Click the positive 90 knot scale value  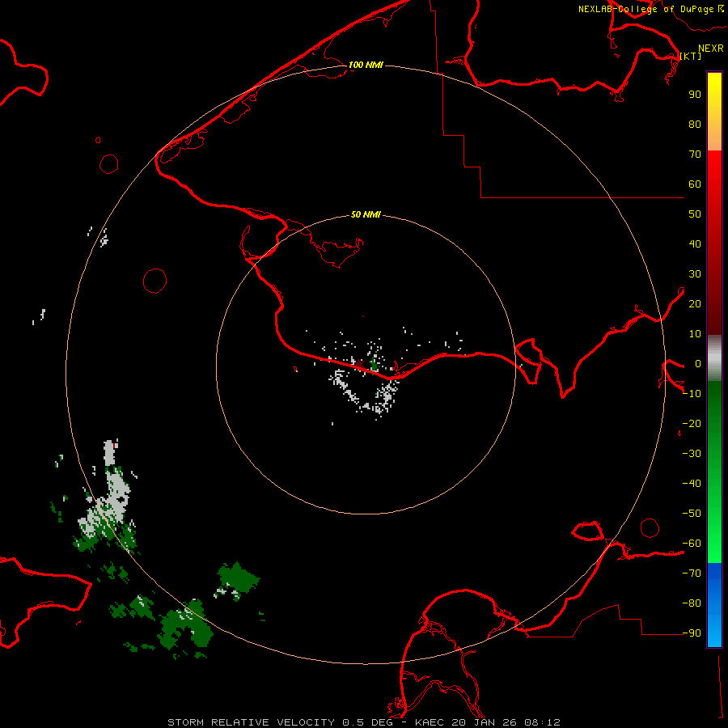(695, 95)
